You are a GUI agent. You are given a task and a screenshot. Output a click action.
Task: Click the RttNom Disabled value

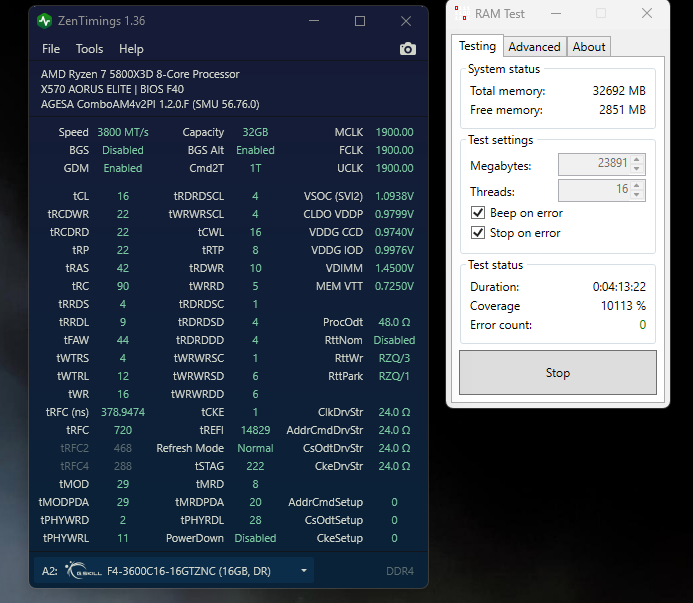click(394, 340)
